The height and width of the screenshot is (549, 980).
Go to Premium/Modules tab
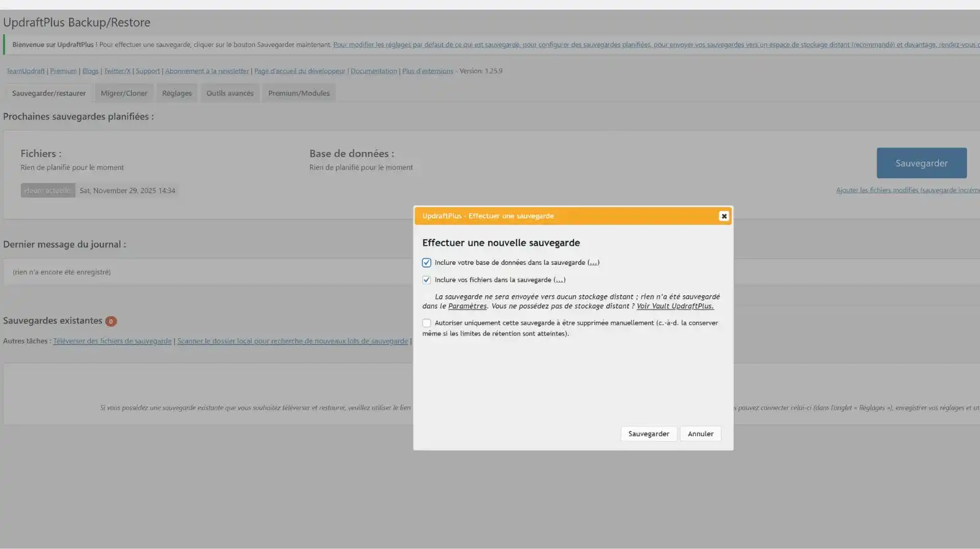[298, 93]
